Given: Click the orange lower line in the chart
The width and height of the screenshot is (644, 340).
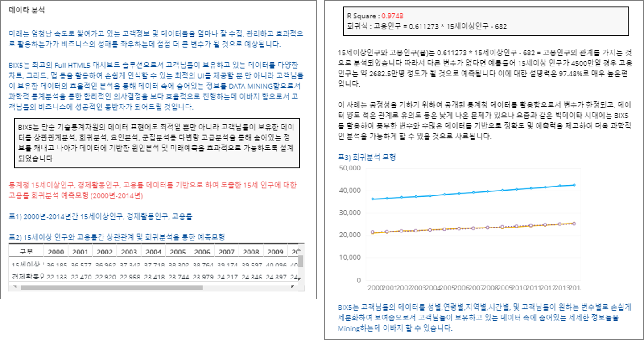Looking at the screenshot, I should coord(473,228).
